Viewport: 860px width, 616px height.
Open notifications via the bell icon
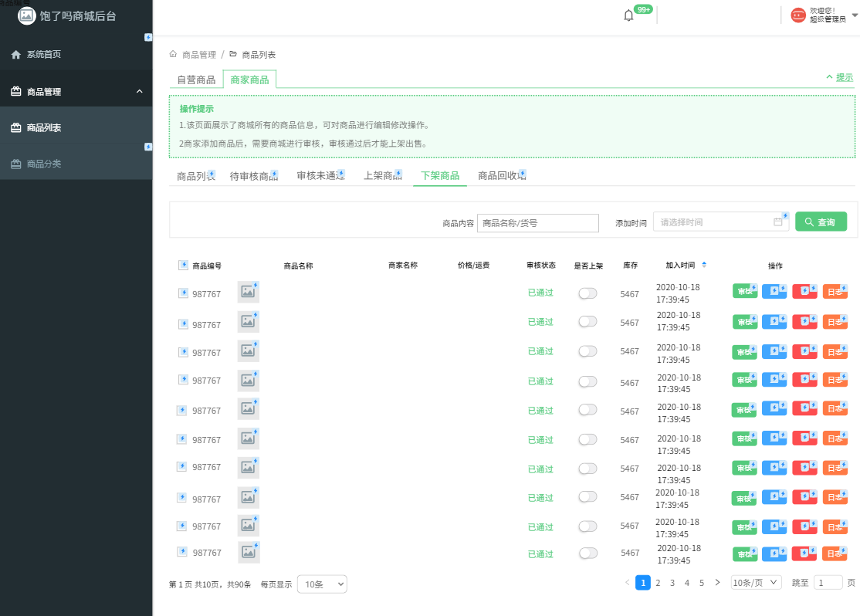(x=628, y=15)
